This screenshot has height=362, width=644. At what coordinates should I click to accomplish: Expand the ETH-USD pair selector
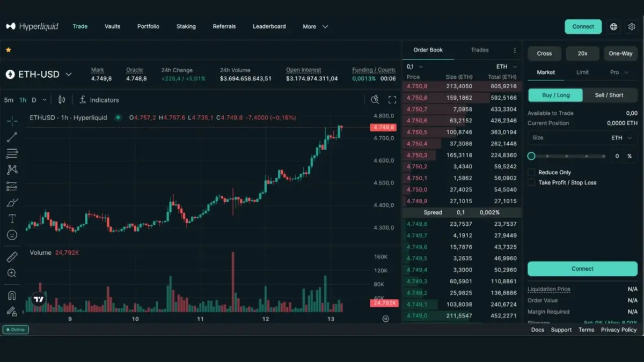point(39,75)
